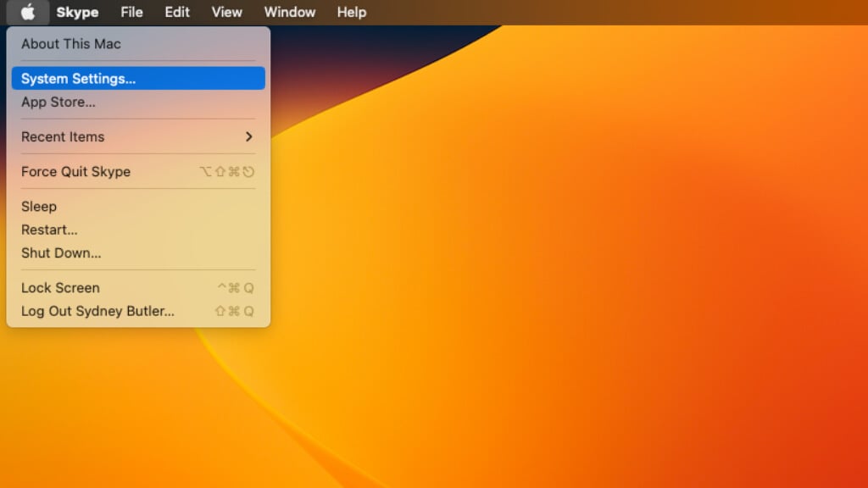Screen dimensions: 868x488
Task: Select Force Quit Skype
Action: tap(138, 171)
